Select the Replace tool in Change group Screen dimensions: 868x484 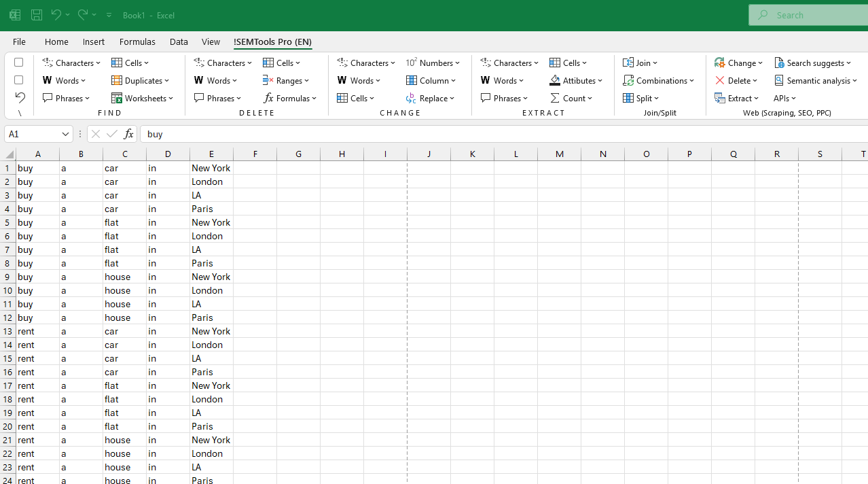pyautogui.click(x=431, y=98)
